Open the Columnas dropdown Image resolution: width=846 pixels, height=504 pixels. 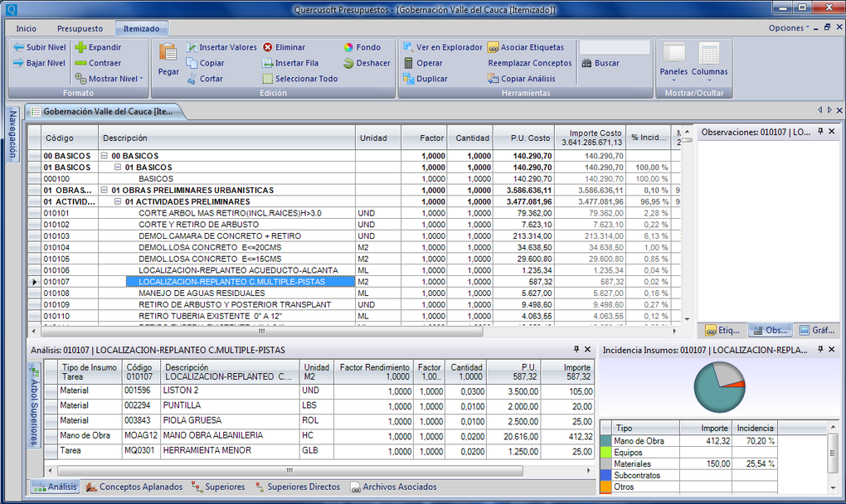(709, 73)
